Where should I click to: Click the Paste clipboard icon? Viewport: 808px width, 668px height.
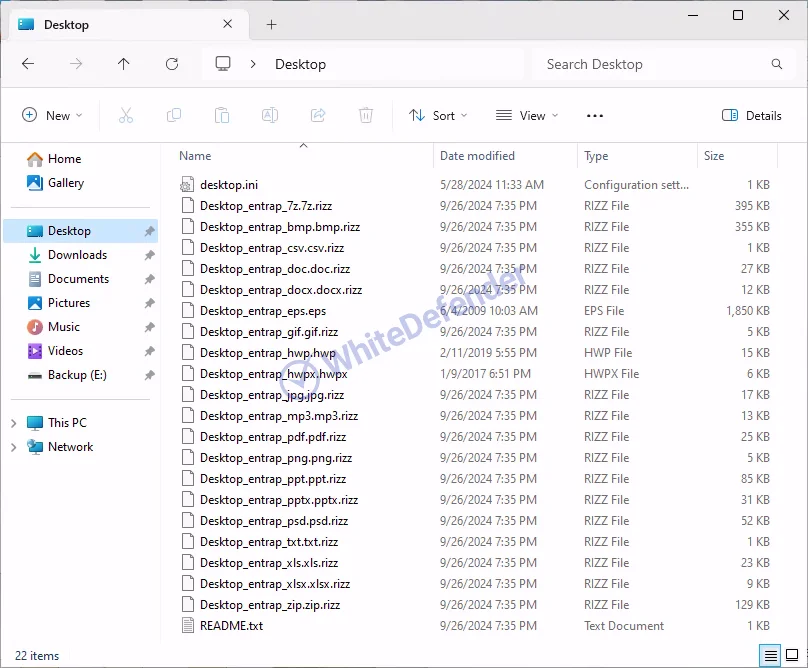[222, 116]
